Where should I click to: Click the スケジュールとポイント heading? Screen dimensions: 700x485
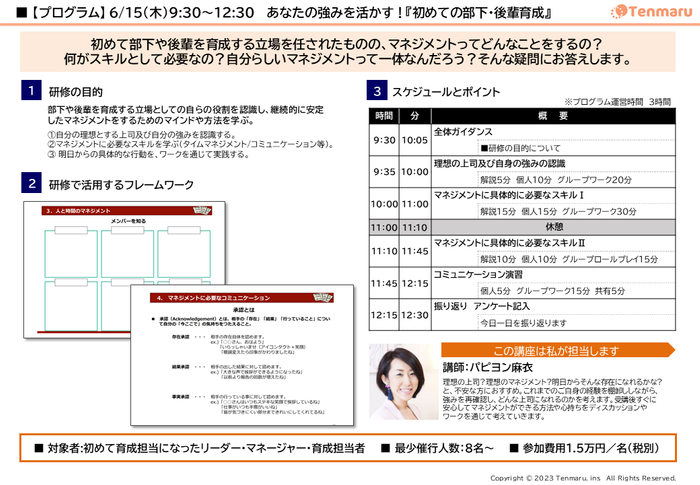[x=446, y=92]
